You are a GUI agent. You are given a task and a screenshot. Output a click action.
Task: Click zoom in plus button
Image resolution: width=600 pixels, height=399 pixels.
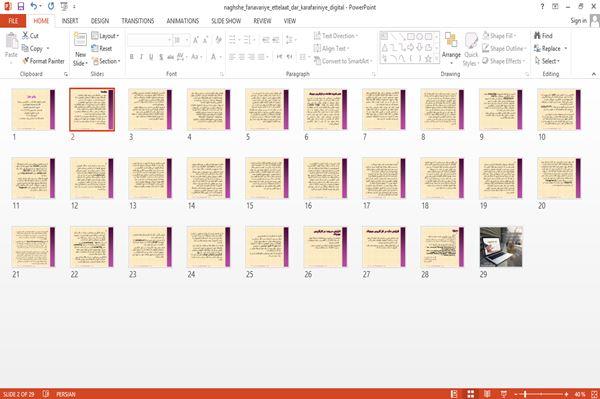coord(566,394)
